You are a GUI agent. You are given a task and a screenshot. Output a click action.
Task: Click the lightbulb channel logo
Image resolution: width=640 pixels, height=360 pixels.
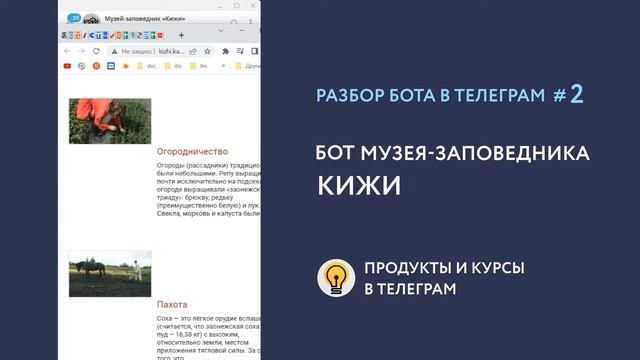tap(336, 278)
